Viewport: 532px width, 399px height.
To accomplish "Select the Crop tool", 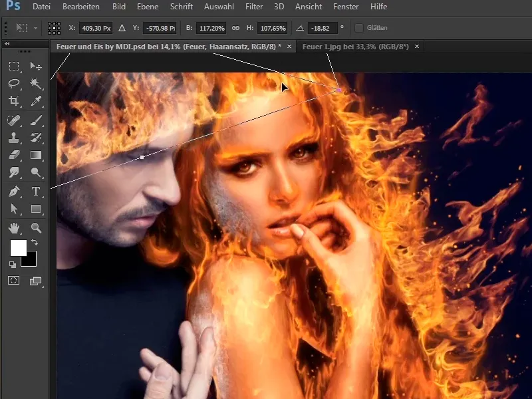I will (x=14, y=101).
